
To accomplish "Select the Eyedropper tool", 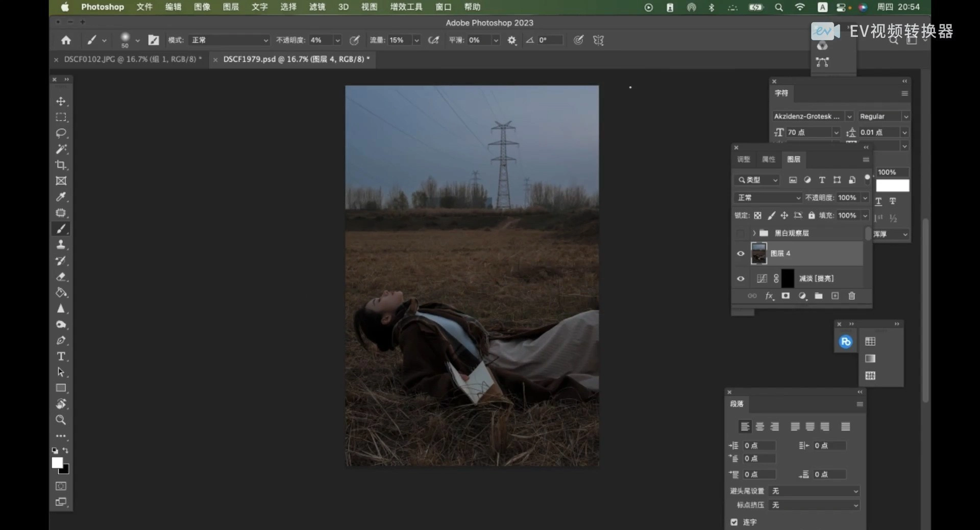I will 61,197.
